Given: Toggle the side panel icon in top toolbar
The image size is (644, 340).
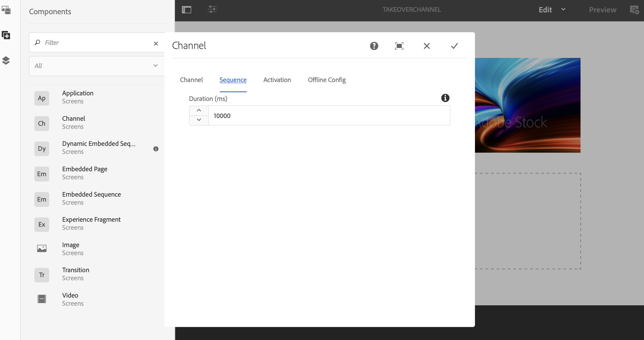Looking at the screenshot, I should pos(186,10).
